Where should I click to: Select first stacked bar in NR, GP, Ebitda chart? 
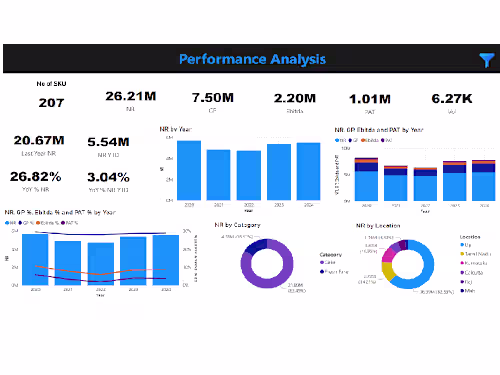(366, 179)
